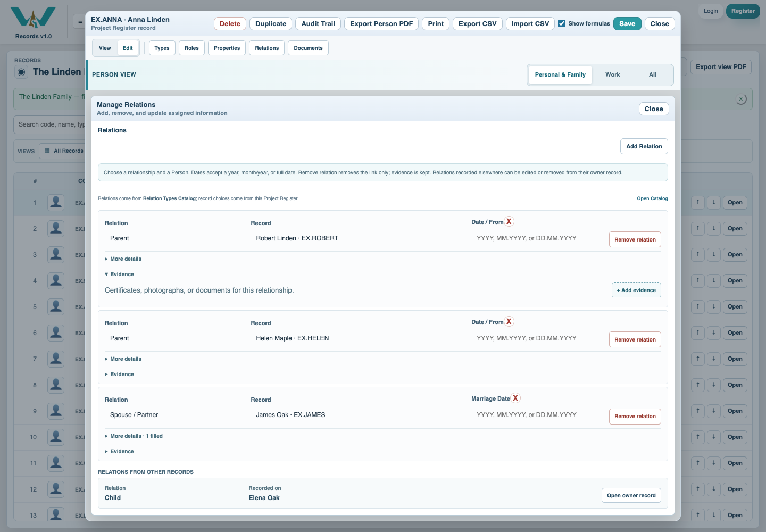Open the Relation Types Catalog link
The height and width of the screenshot is (532, 766).
coord(652,198)
